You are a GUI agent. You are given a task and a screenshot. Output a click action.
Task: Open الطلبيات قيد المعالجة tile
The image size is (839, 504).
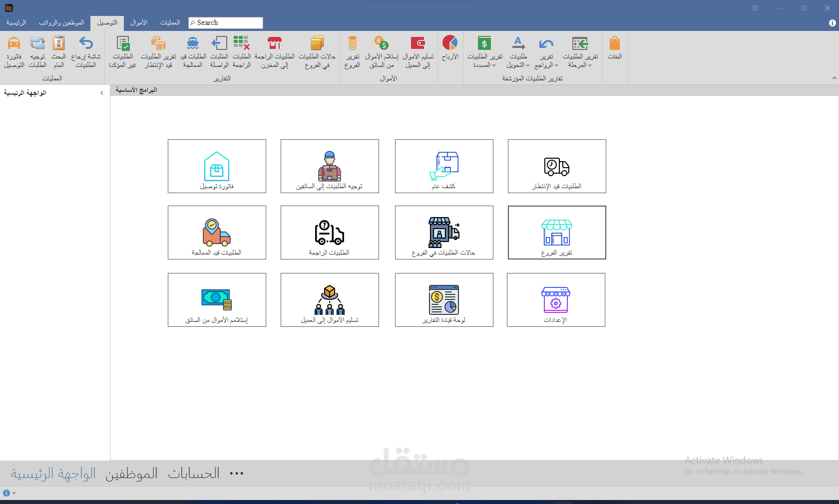pyautogui.click(x=217, y=233)
